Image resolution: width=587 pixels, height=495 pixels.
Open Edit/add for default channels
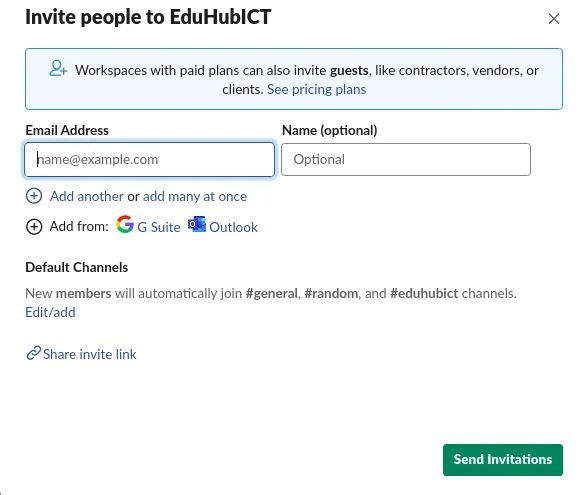click(x=50, y=312)
